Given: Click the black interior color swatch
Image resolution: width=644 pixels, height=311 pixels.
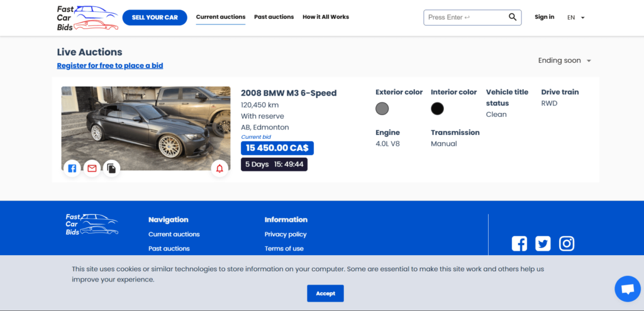Looking at the screenshot, I should click(438, 109).
